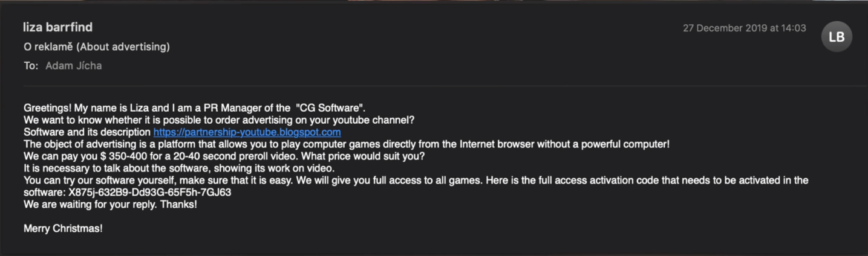Click the "It is necessary to talk" line

(178, 168)
